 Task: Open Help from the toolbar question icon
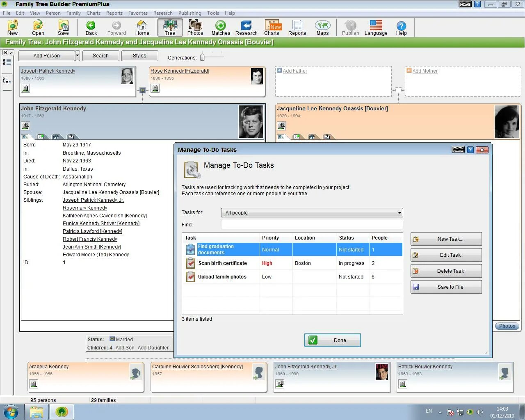coord(401,27)
